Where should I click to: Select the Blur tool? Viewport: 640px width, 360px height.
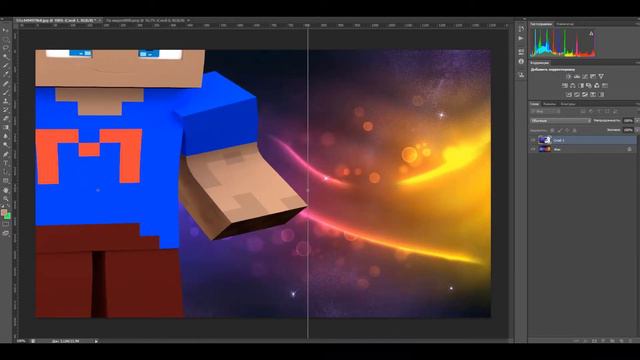pyautogui.click(x=6, y=136)
